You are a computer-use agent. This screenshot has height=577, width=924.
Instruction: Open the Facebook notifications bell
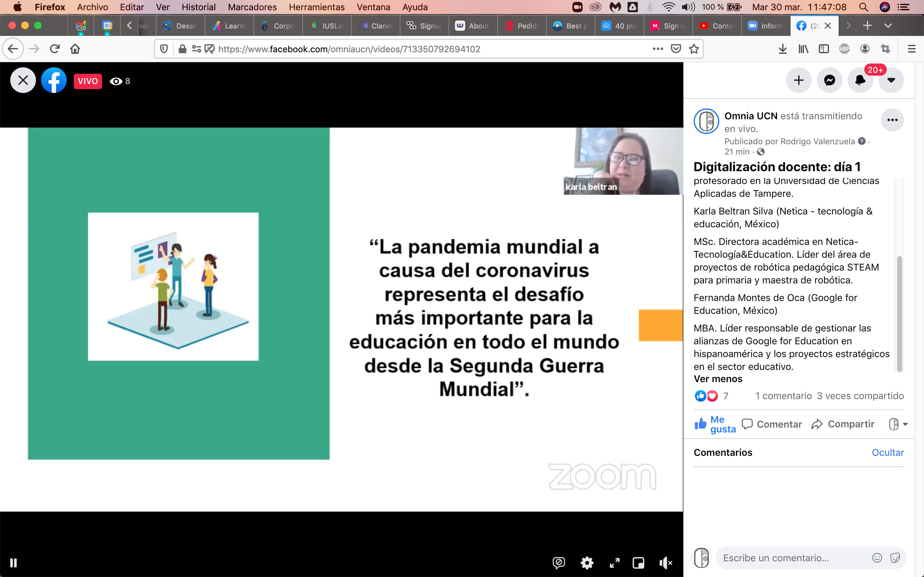click(x=860, y=80)
